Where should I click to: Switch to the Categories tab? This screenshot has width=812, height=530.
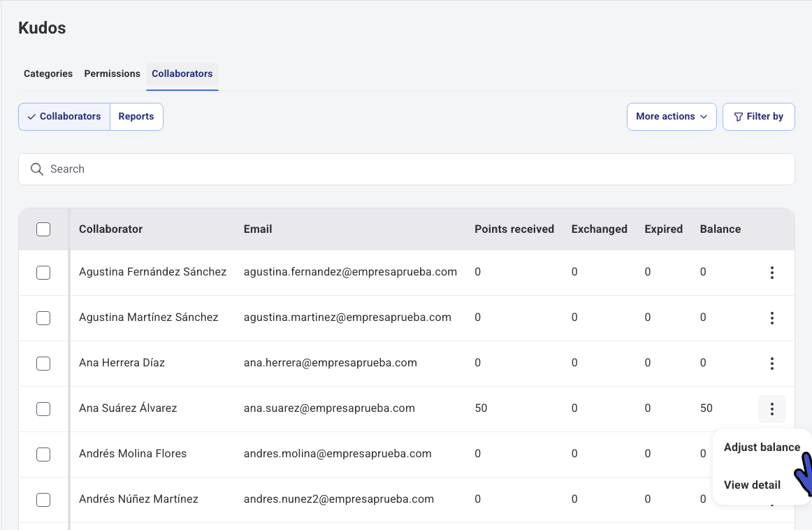pos(48,73)
